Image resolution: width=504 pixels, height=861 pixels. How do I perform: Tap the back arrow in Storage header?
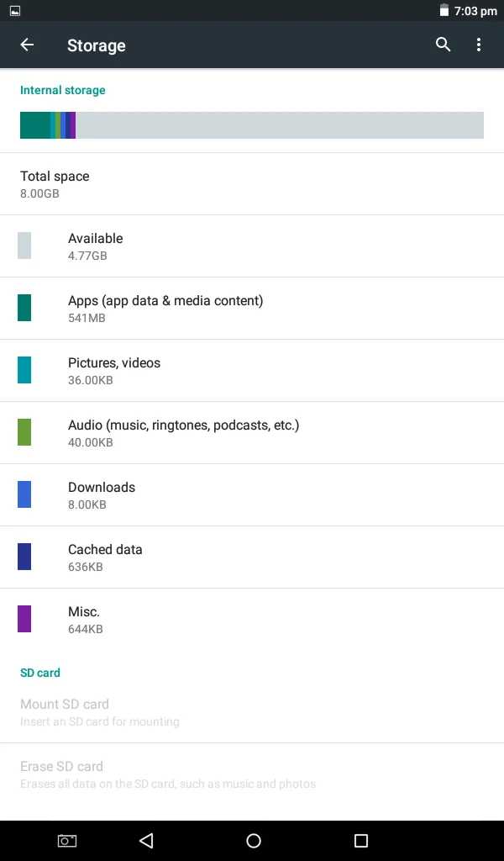pyautogui.click(x=28, y=45)
